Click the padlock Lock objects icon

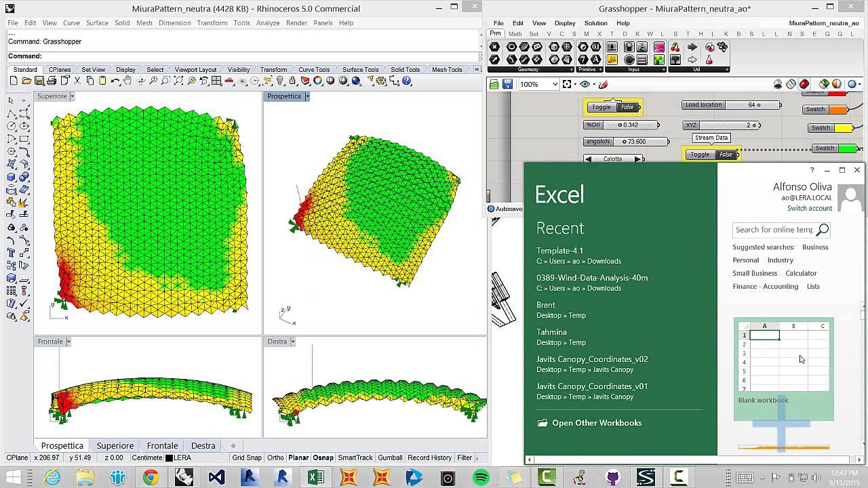click(x=292, y=81)
